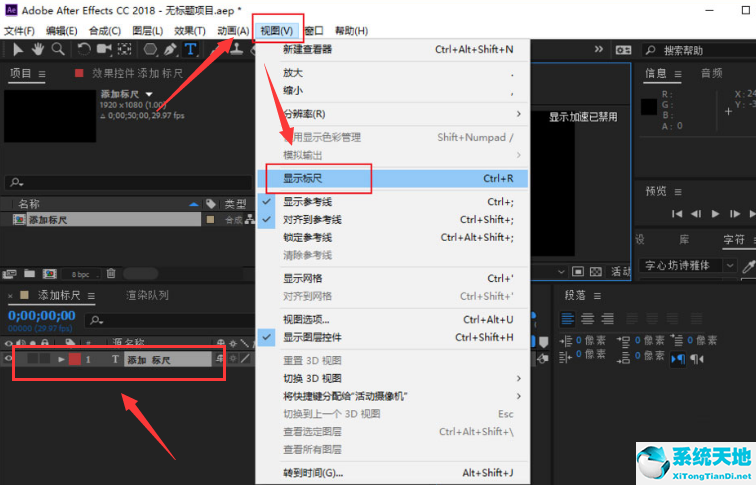Toggle transparency grid in viewer
This screenshot has width=756, height=485.
click(596, 272)
